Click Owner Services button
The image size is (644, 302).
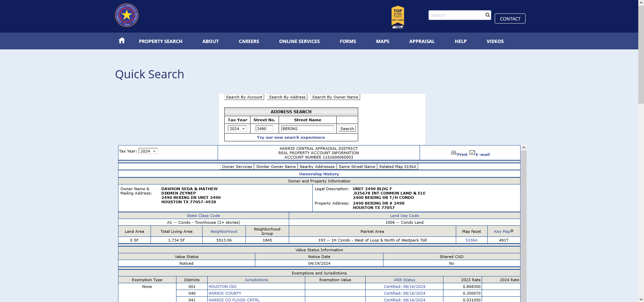click(x=237, y=167)
